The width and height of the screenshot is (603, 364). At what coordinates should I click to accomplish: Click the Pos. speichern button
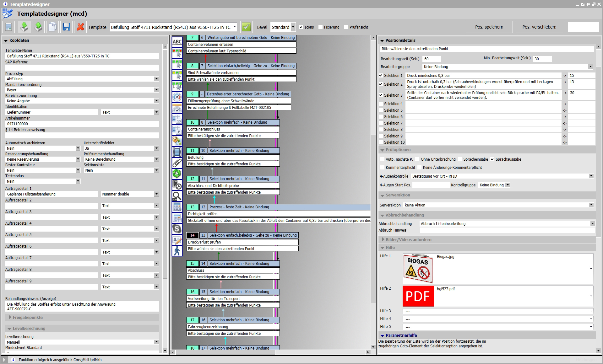click(489, 27)
